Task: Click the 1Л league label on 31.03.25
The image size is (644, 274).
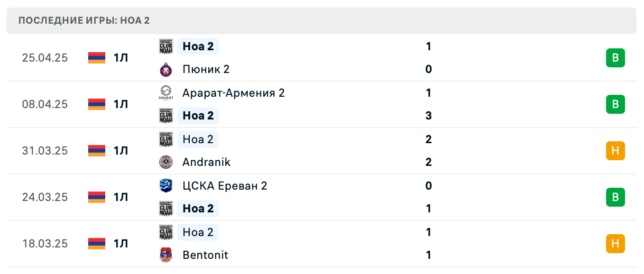Action: tap(121, 151)
